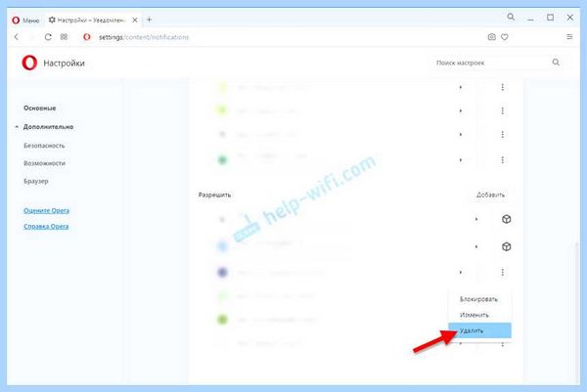587x392 pixels.
Task: Expand details arrow of top blocked row
Action: 461,87
